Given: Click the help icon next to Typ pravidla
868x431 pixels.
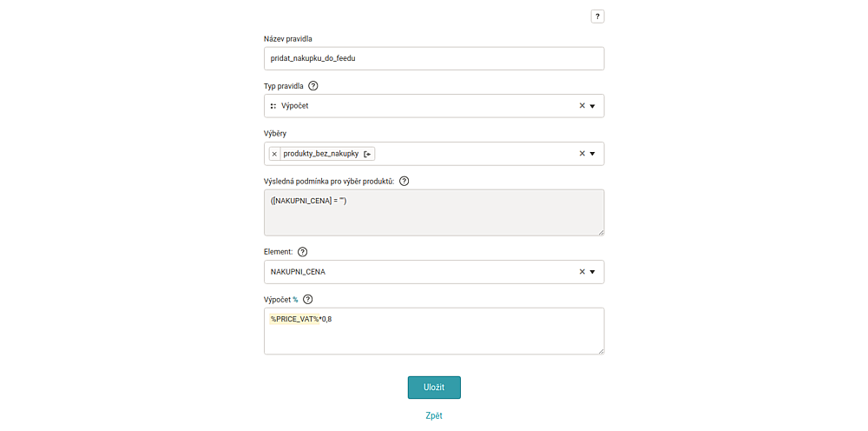Looking at the screenshot, I should (x=313, y=86).
